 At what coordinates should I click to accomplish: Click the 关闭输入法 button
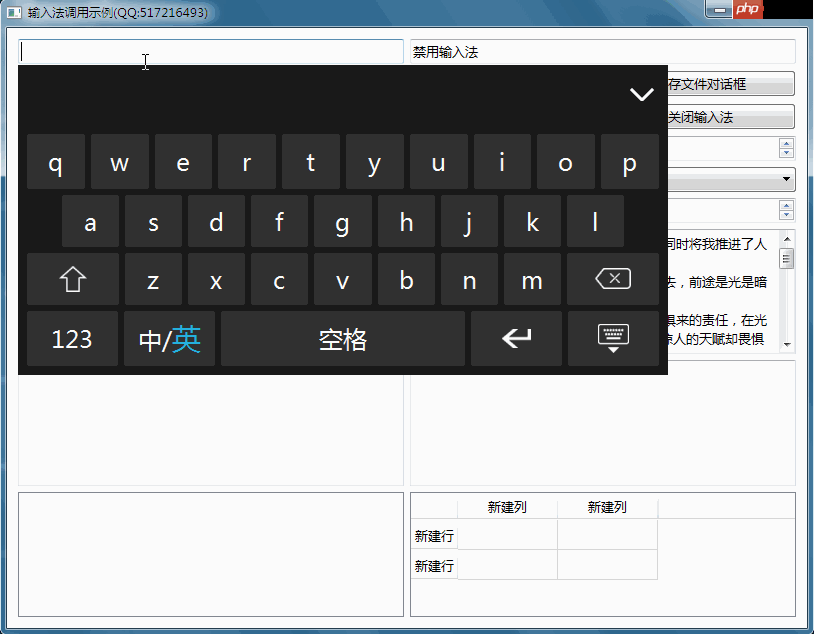click(728, 116)
